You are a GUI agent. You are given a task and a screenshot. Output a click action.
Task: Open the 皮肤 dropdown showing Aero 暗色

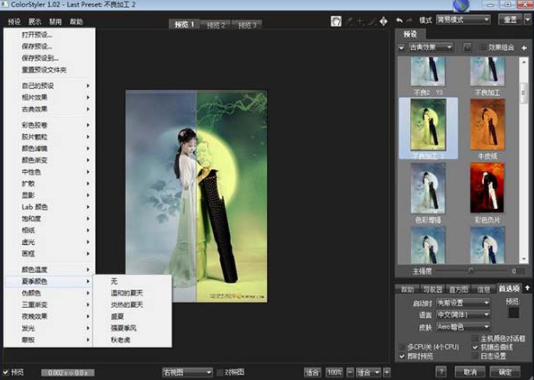coord(463,327)
